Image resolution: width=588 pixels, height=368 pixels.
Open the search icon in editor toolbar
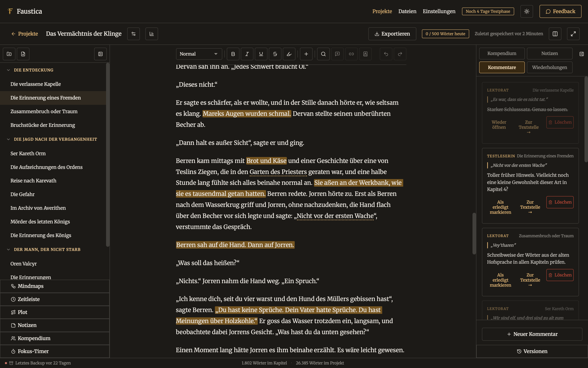coord(323,54)
